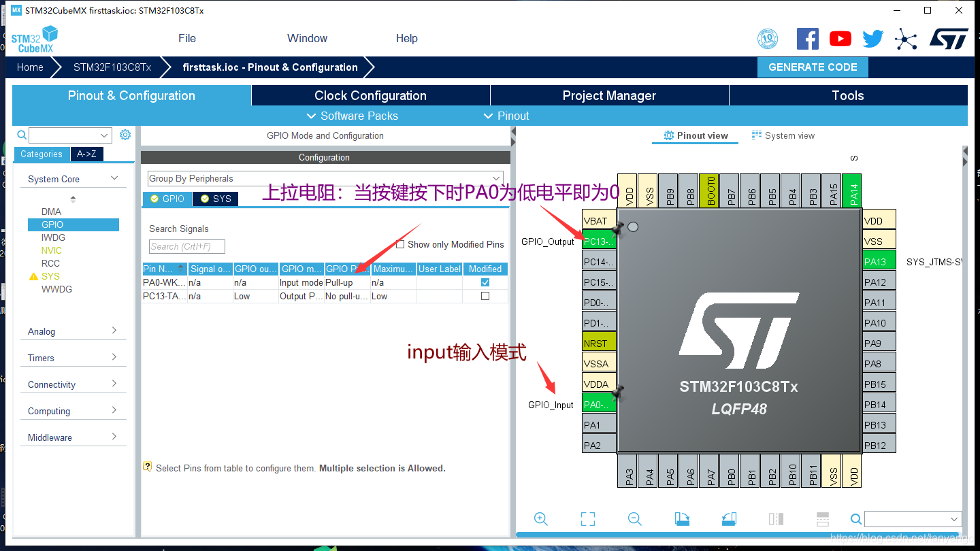Select the BOOT0 pin on the chip
This screenshot has height=551, width=980.
pyautogui.click(x=709, y=190)
